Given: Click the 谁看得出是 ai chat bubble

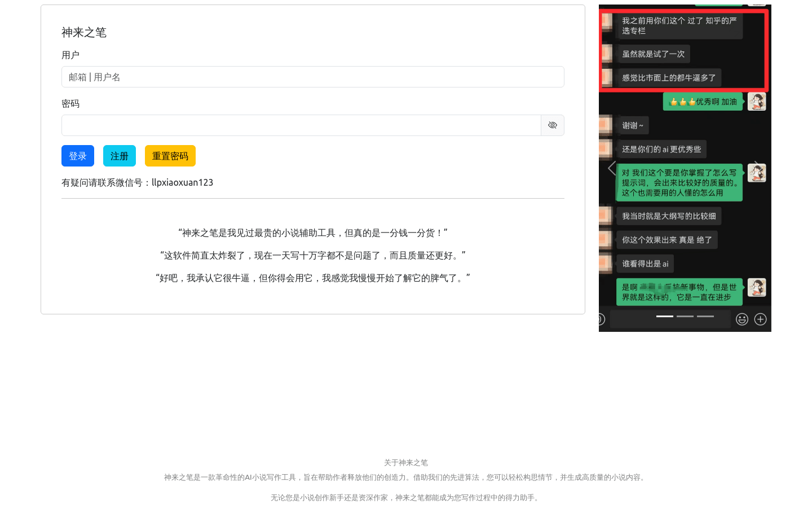Looking at the screenshot, I should 645,264.
